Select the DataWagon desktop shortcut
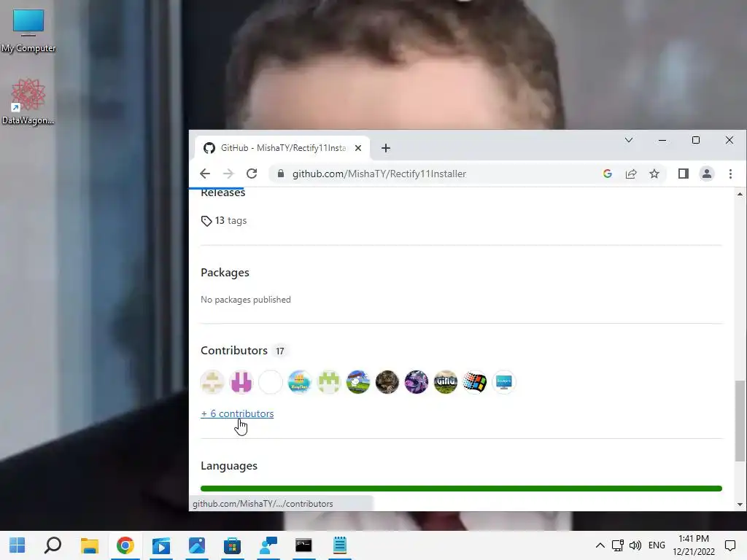This screenshot has width=747, height=560. [28, 102]
